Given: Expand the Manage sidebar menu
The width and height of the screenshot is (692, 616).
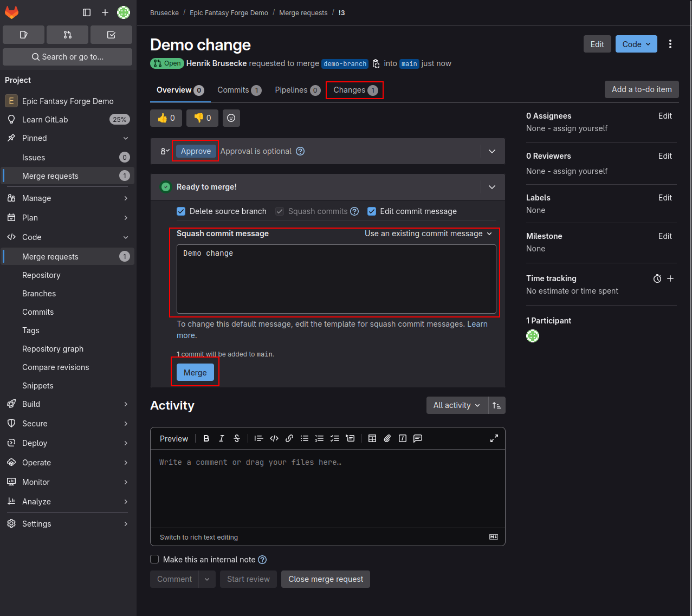Looking at the screenshot, I should 68,198.
